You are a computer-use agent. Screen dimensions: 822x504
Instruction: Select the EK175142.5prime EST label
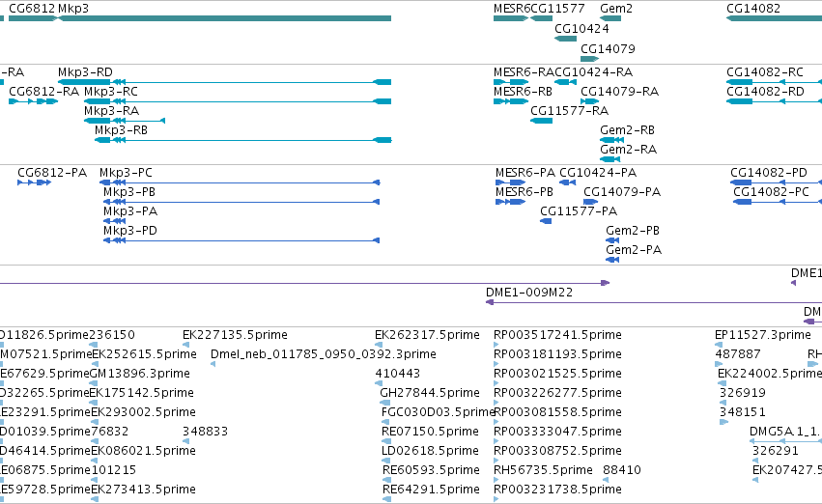pyautogui.click(x=142, y=394)
